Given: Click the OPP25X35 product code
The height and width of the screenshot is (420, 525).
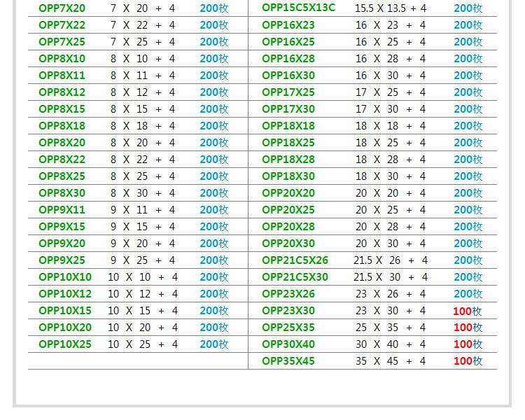Looking at the screenshot, I should click(288, 328).
